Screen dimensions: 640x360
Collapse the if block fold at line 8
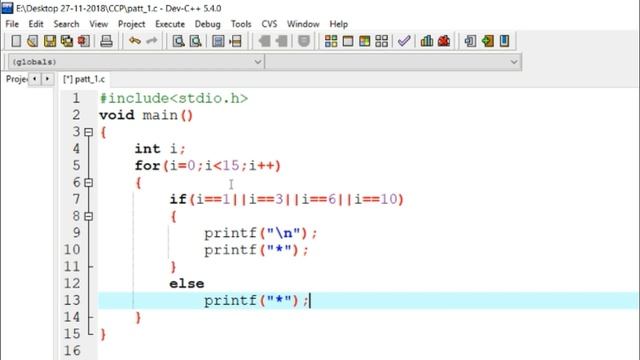point(89,216)
